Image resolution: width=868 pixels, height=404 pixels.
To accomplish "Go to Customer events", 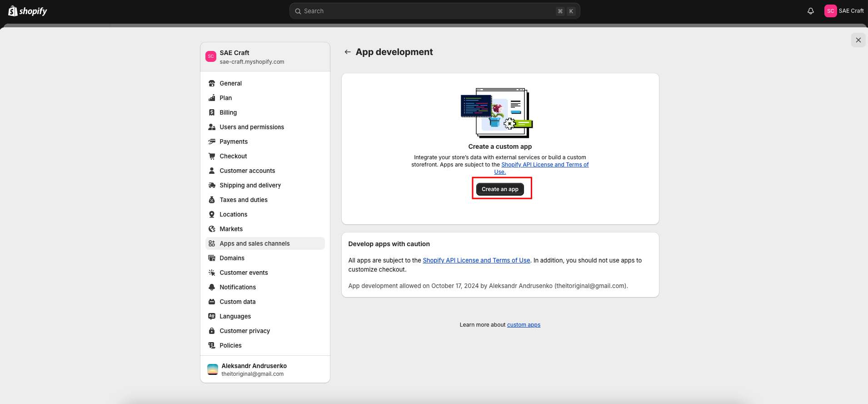I will [x=265, y=273].
